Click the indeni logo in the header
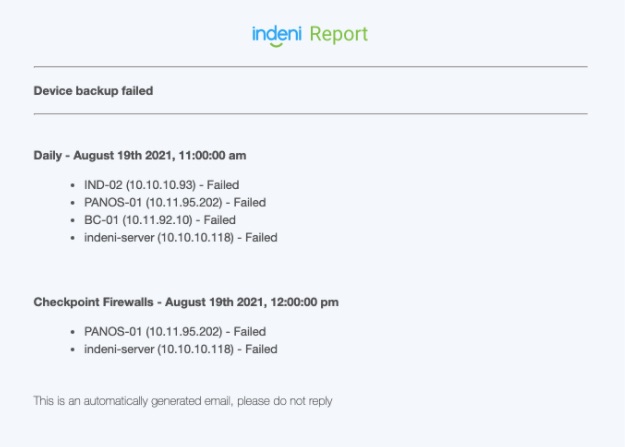This screenshot has width=625, height=447. pyautogui.click(x=277, y=35)
